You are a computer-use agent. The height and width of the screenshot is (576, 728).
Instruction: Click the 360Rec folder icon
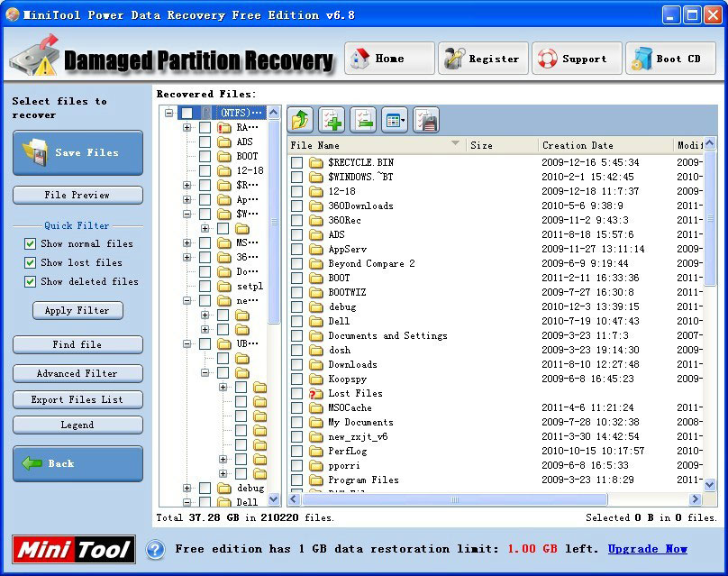click(x=316, y=220)
